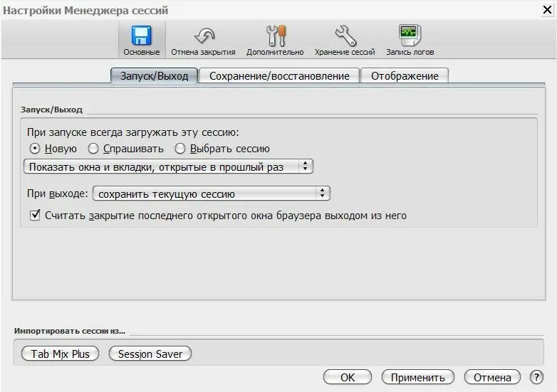This screenshot has height=392, width=557.
Task: Open help with the question mark button
Action: tap(536, 377)
